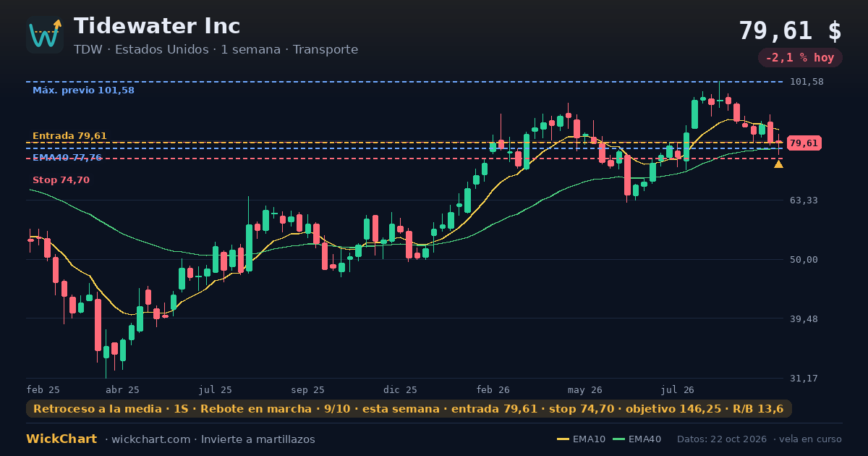
Task: Click the jul 26 date label
Action: point(678,389)
